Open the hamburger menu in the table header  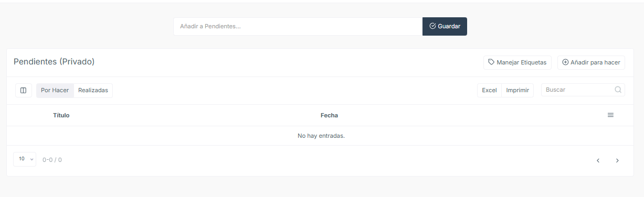coord(610,115)
